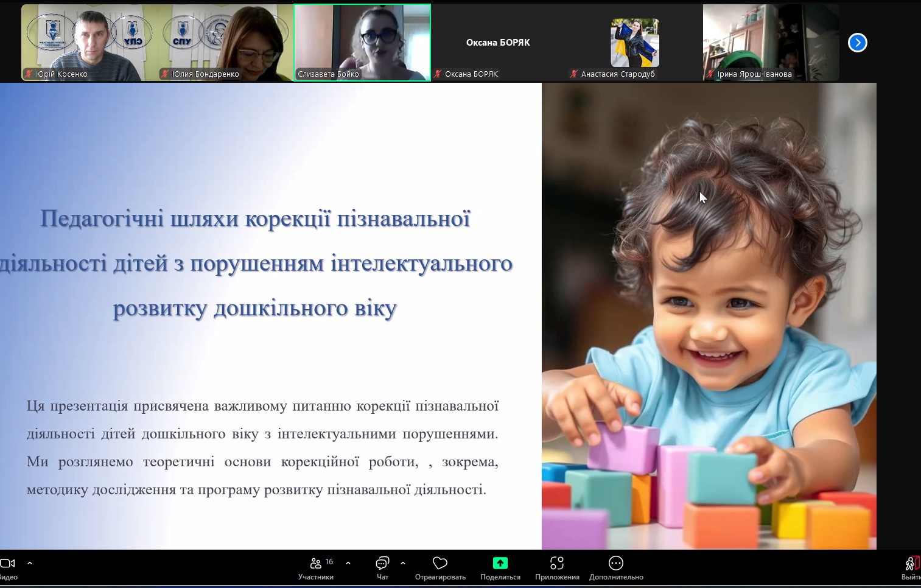Expand the video settings arrow next to Видео
The height and width of the screenshot is (588, 921).
point(30,564)
